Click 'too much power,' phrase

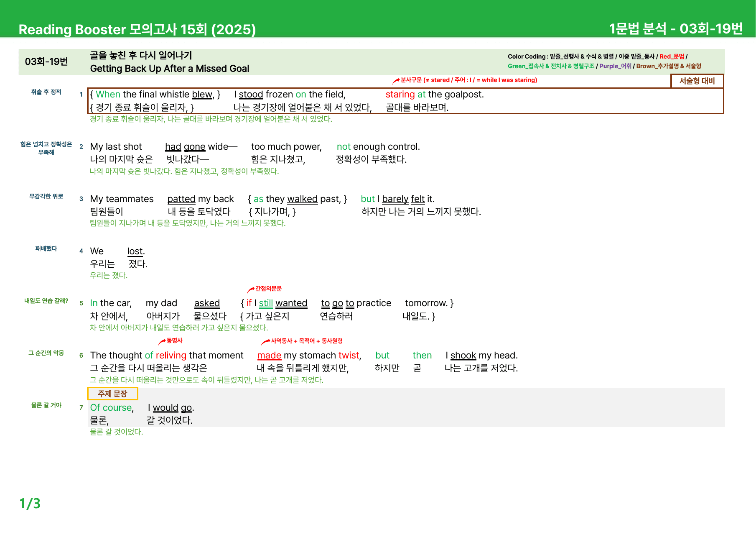(x=286, y=147)
